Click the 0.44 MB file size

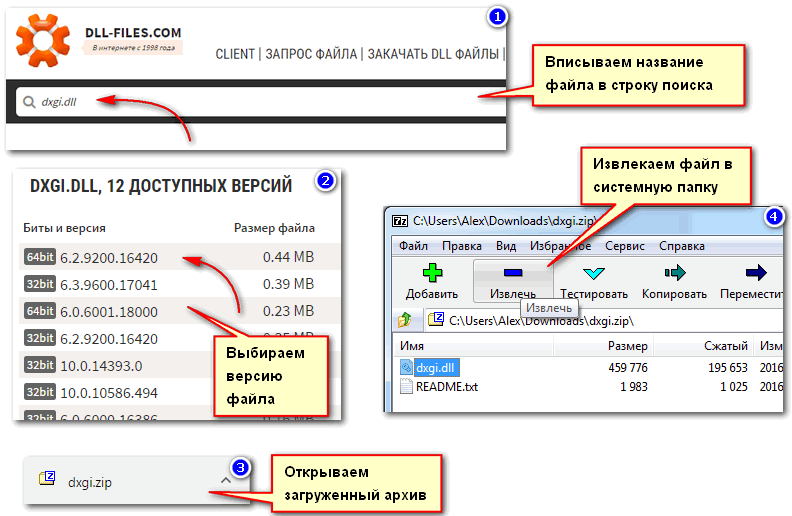click(288, 257)
